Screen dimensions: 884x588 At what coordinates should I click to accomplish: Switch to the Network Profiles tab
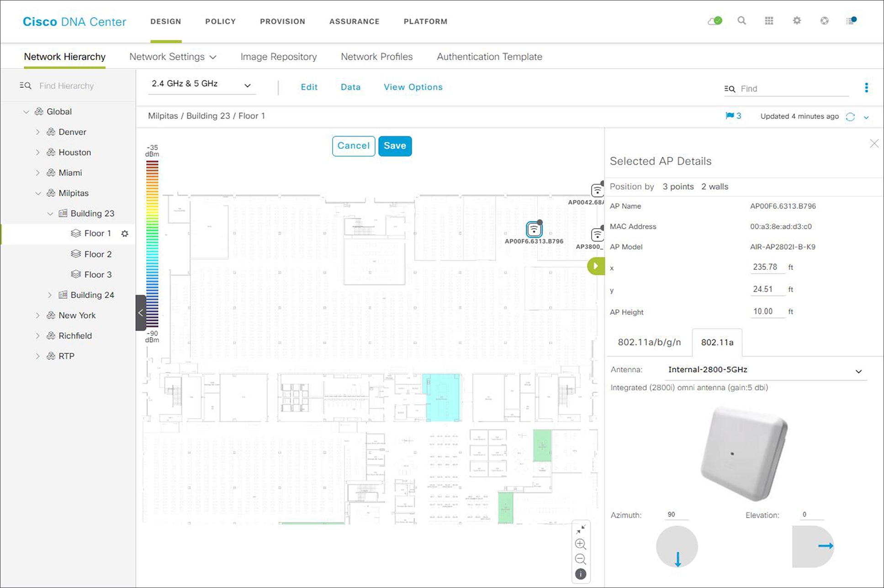pyautogui.click(x=377, y=57)
